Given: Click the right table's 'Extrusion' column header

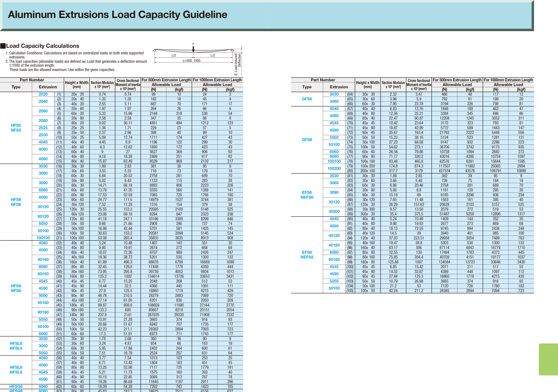Looking at the screenshot, I should (x=339, y=87).
